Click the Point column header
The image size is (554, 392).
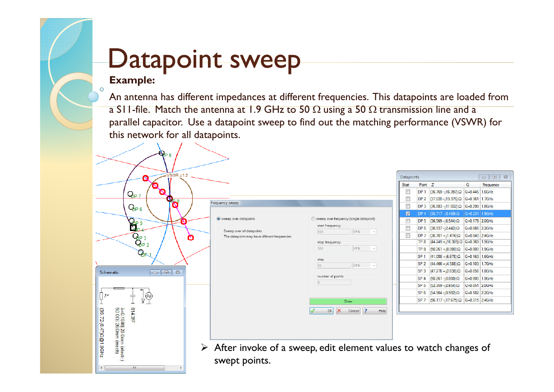click(x=423, y=185)
